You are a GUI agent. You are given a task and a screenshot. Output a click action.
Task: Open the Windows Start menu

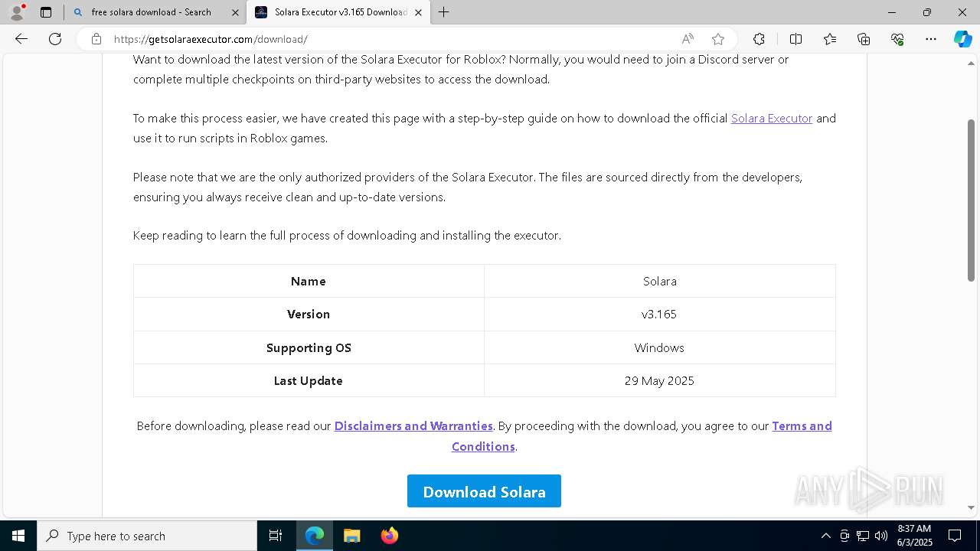(x=18, y=536)
